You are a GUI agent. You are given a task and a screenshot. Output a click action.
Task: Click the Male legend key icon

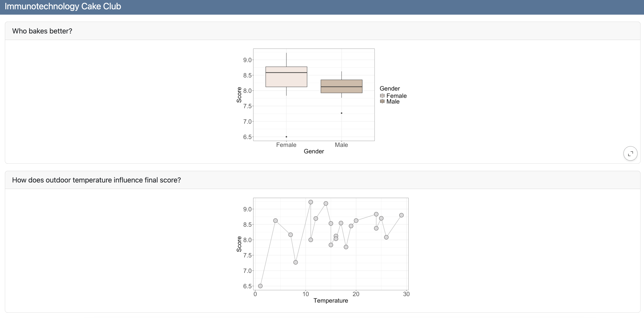(x=382, y=101)
